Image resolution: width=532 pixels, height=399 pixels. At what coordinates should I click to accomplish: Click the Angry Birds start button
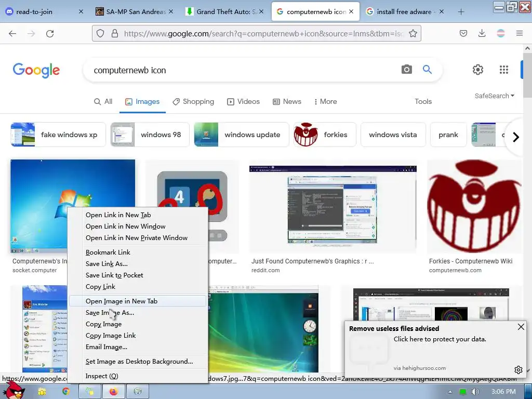(x=14, y=391)
